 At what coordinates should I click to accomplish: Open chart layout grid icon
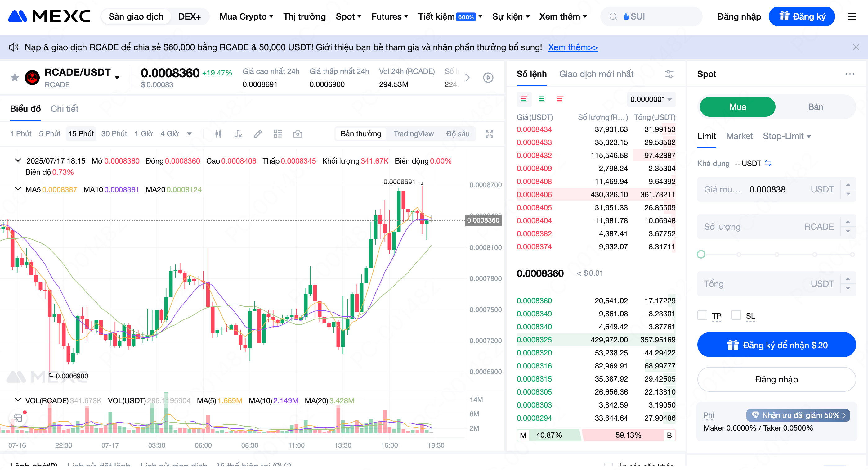(x=278, y=134)
